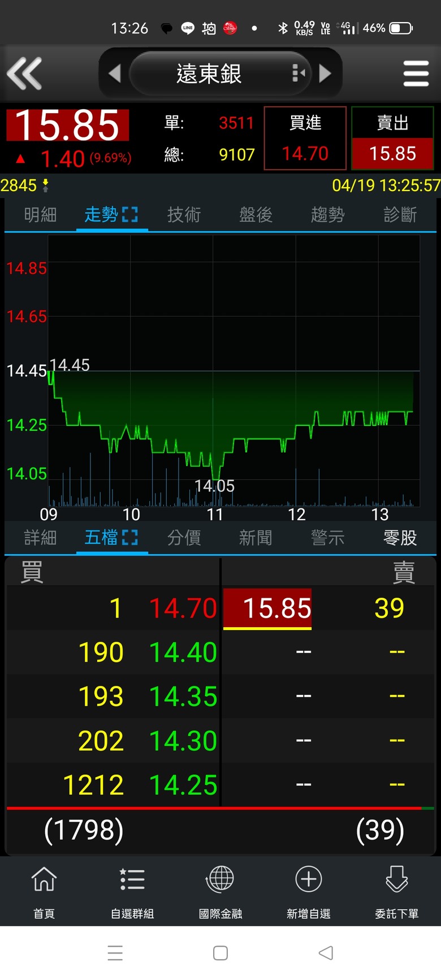
Task: Tap the LINE notification icon in status bar
Action: click(x=188, y=28)
